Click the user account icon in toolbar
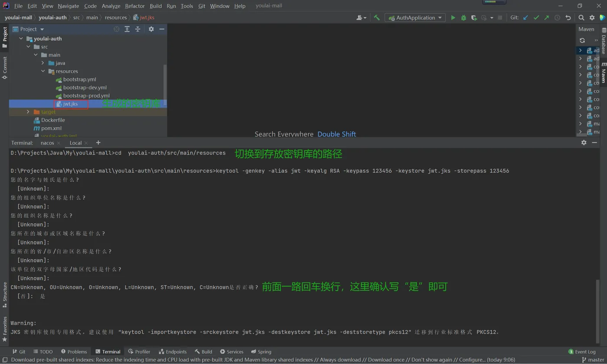The height and width of the screenshot is (364, 607). click(361, 18)
